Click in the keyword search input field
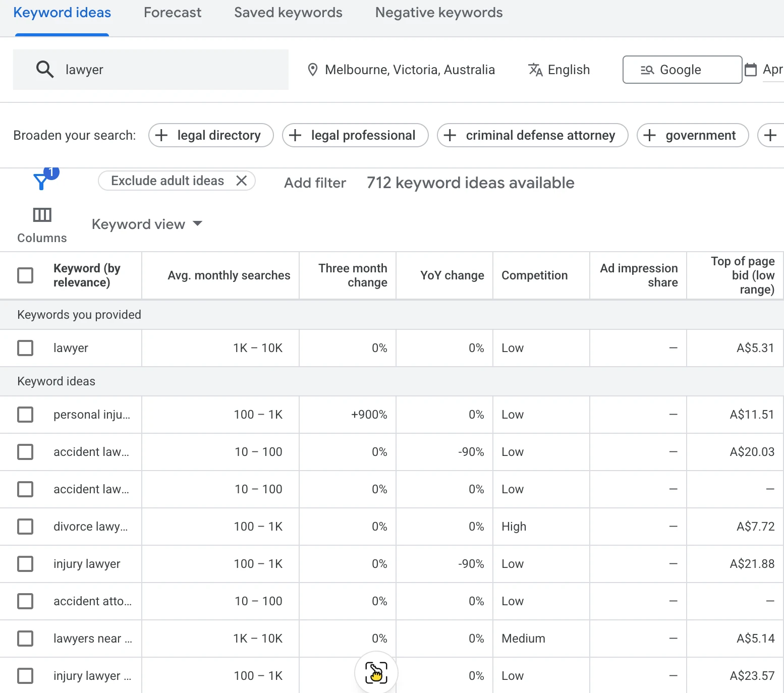 (151, 70)
